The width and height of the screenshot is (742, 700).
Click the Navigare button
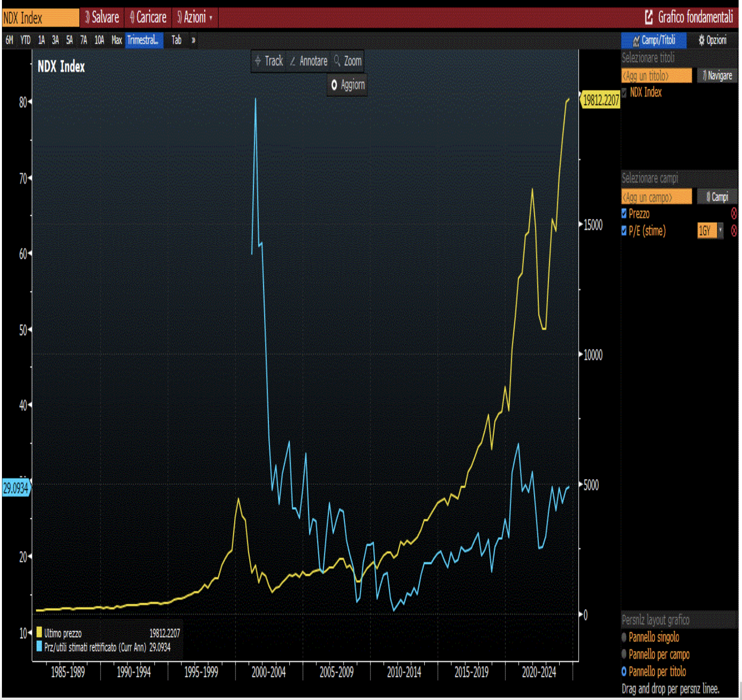click(717, 76)
